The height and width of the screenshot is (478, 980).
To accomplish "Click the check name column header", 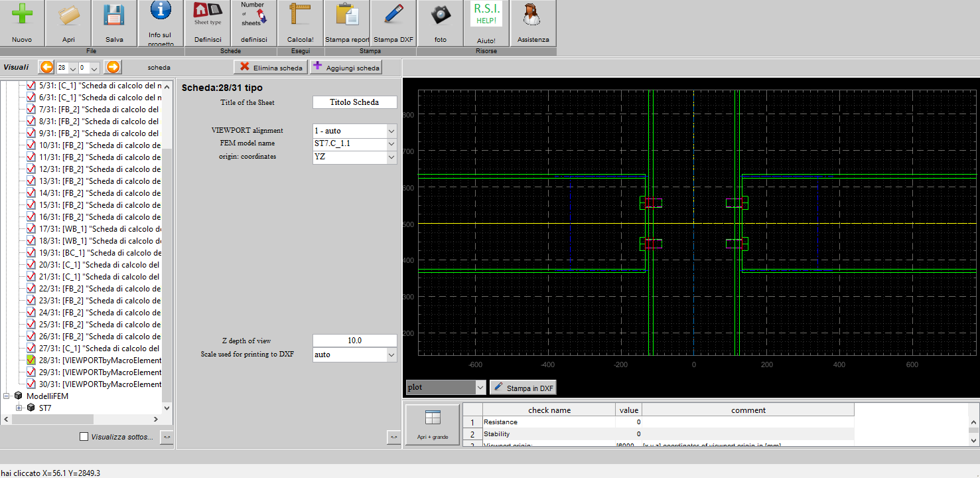I will (549, 410).
